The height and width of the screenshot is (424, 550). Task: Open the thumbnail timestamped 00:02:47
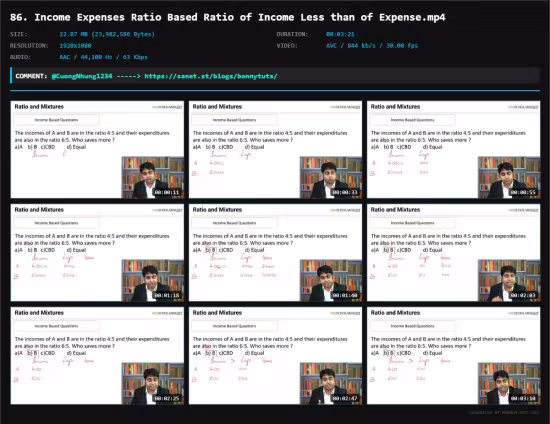click(x=275, y=356)
